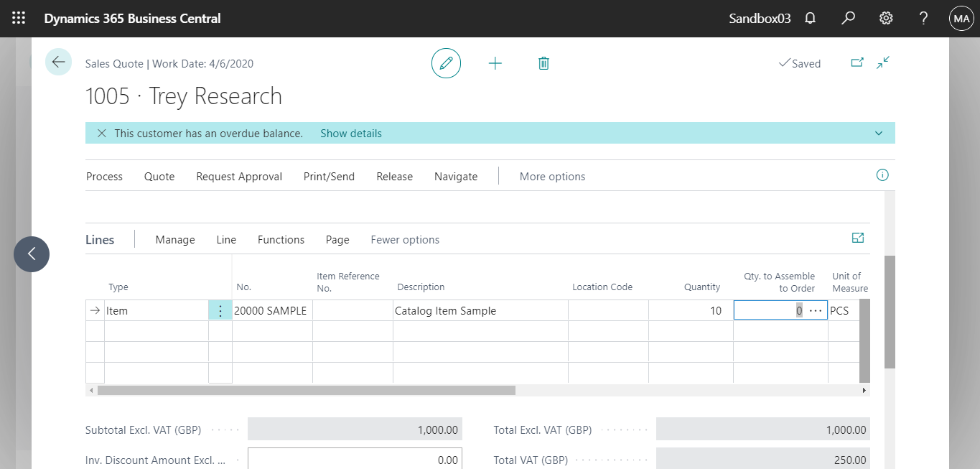The width and height of the screenshot is (980, 469).
Task: Open page in new window icon
Action: pos(857,63)
